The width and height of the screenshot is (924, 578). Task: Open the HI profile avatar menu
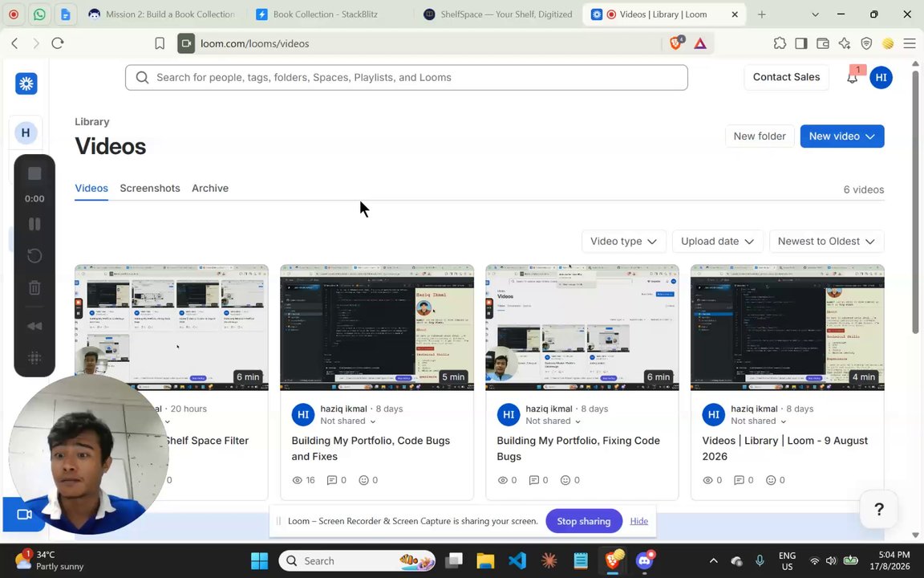(881, 77)
